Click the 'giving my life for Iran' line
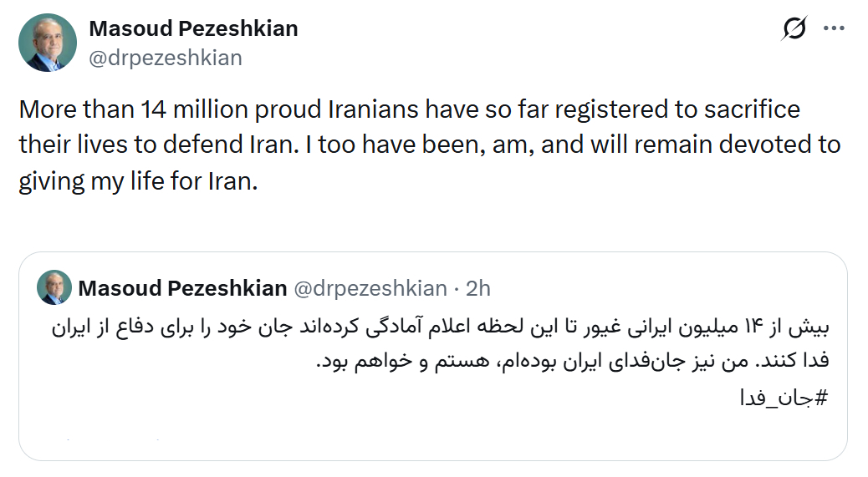The width and height of the screenshot is (868, 477). (x=135, y=181)
